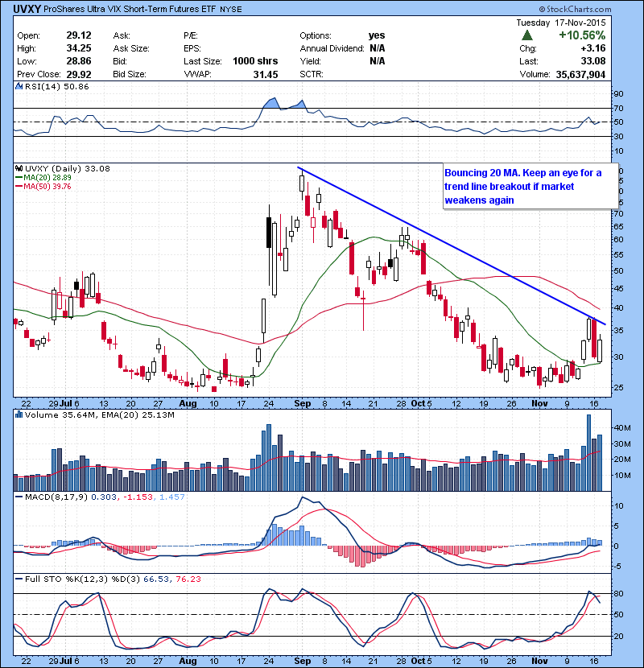Click the Full STO %D value 76.23
This screenshot has height=668, width=644.
click(188, 579)
